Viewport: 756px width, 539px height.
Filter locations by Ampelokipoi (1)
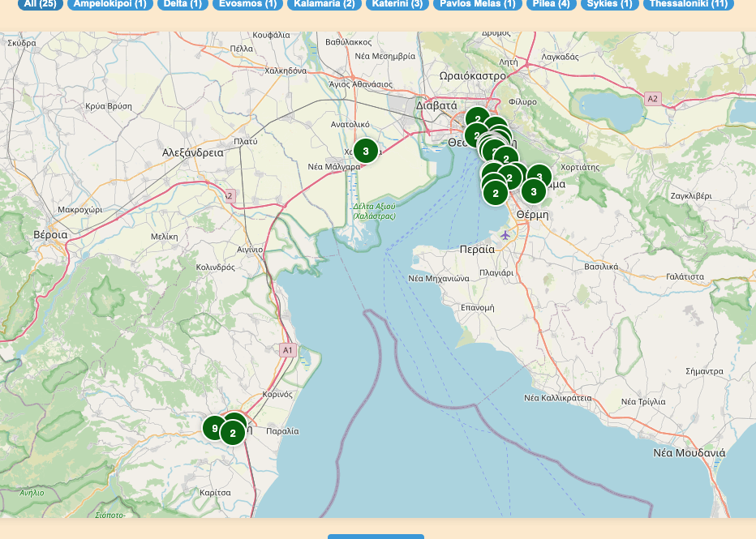coord(110,4)
